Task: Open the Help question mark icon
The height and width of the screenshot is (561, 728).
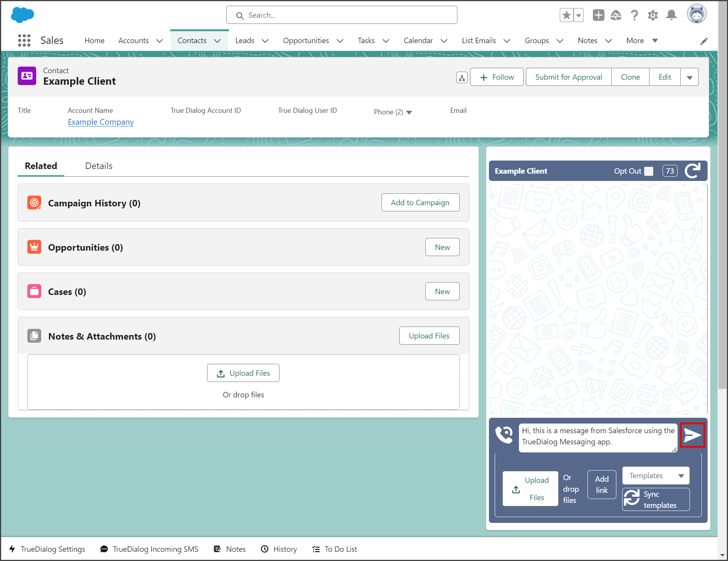Action: coord(634,15)
